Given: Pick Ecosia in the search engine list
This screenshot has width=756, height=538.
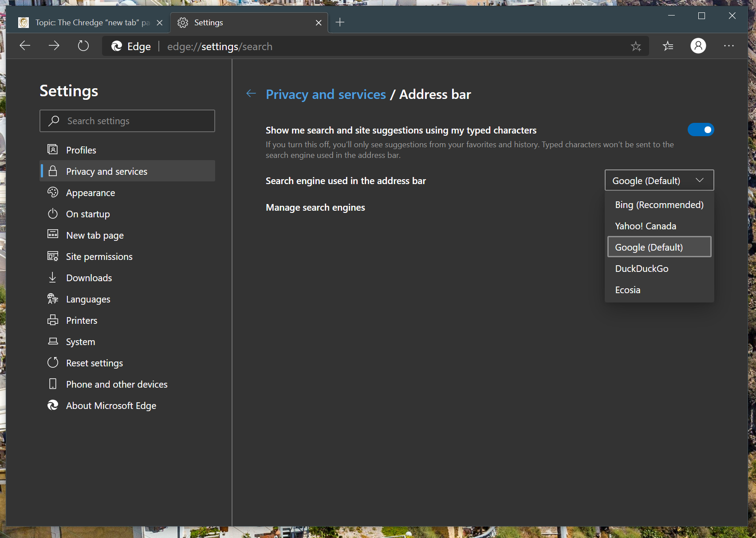Looking at the screenshot, I should click(627, 290).
